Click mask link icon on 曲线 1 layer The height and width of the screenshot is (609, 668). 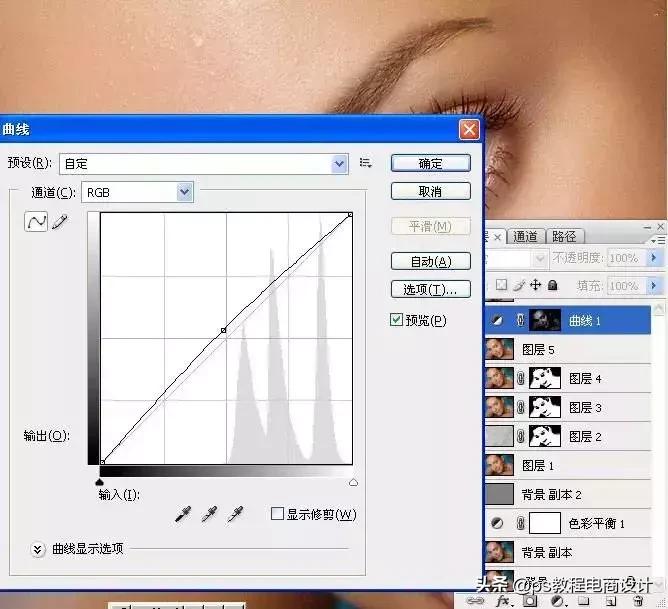click(x=520, y=320)
